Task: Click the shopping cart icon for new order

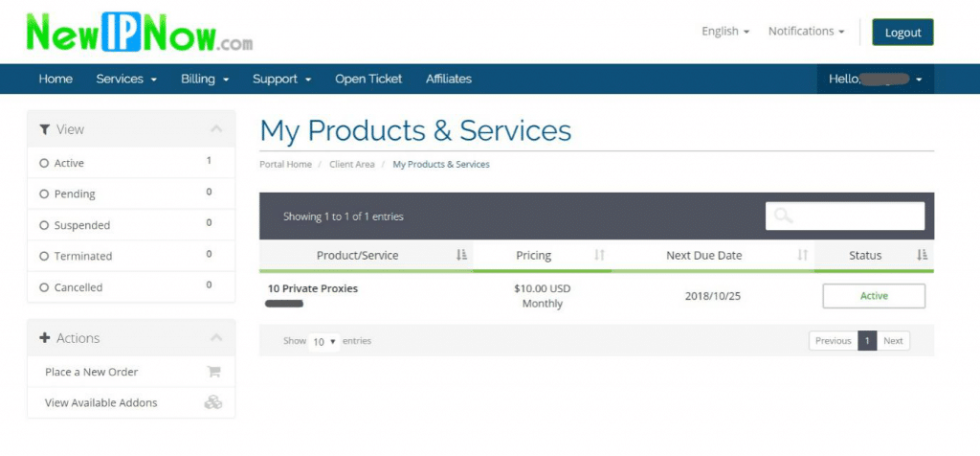Action: (x=213, y=372)
